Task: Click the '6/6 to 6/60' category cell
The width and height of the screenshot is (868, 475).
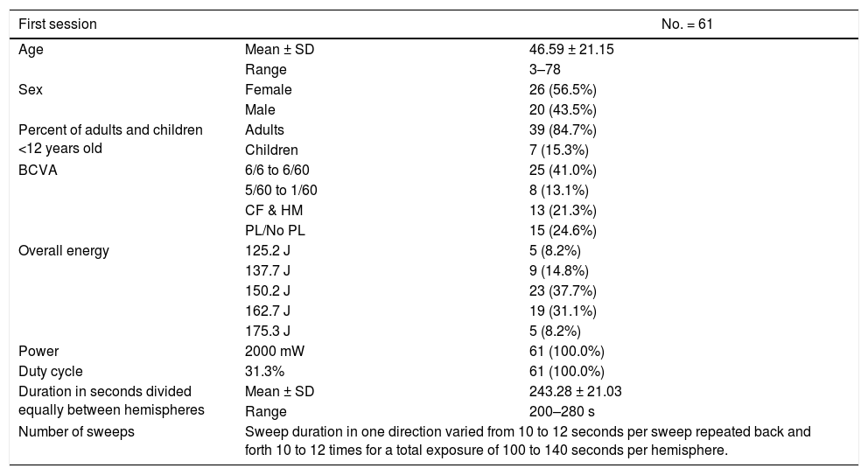Action: 276,171
